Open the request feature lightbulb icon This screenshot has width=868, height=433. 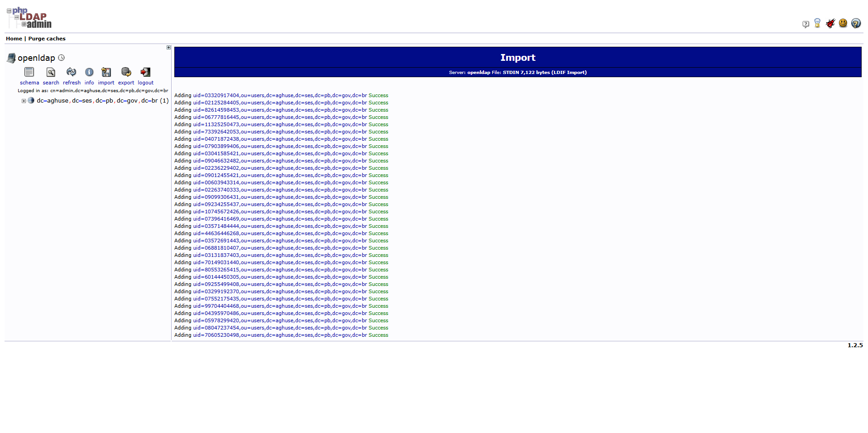(817, 23)
